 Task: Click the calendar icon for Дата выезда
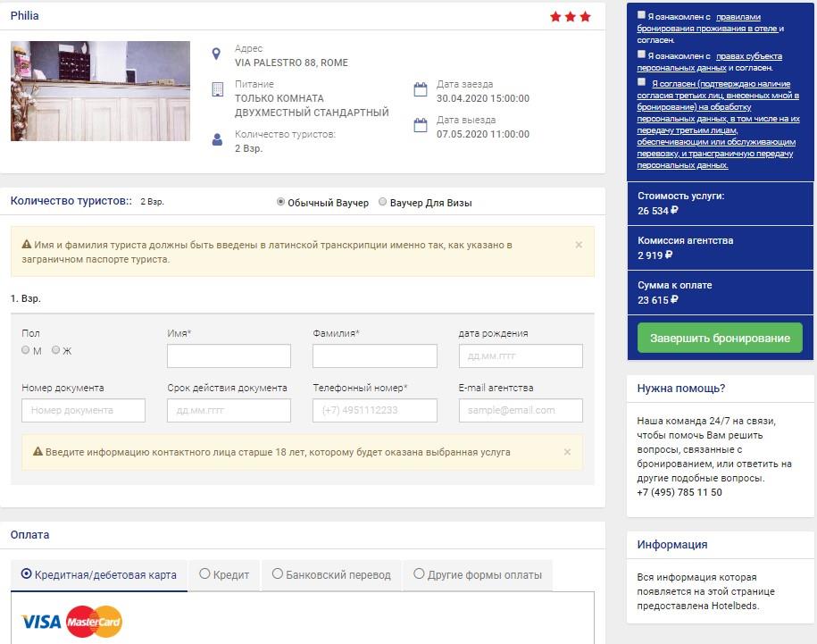tap(420, 125)
